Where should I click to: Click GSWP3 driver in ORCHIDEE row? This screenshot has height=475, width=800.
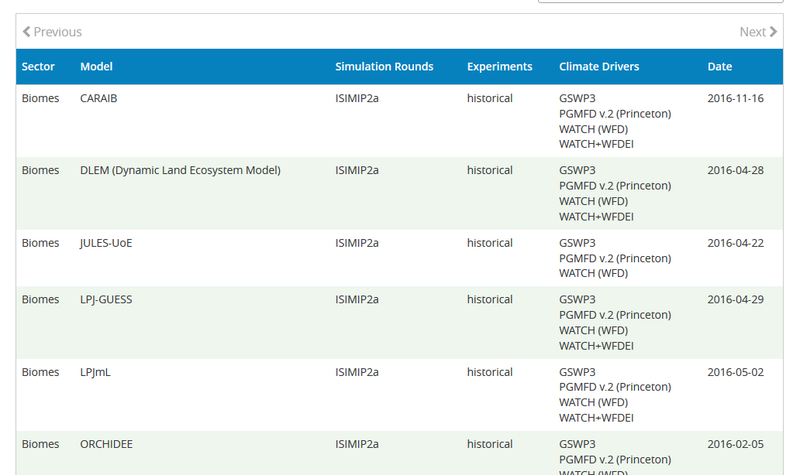[x=578, y=444]
